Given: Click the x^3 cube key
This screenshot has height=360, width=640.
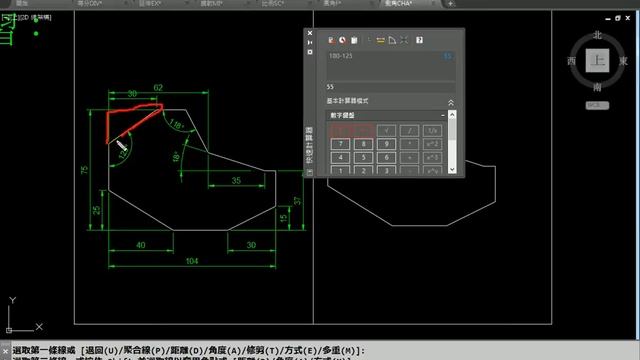Looking at the screenshot, I should point(432,158).
